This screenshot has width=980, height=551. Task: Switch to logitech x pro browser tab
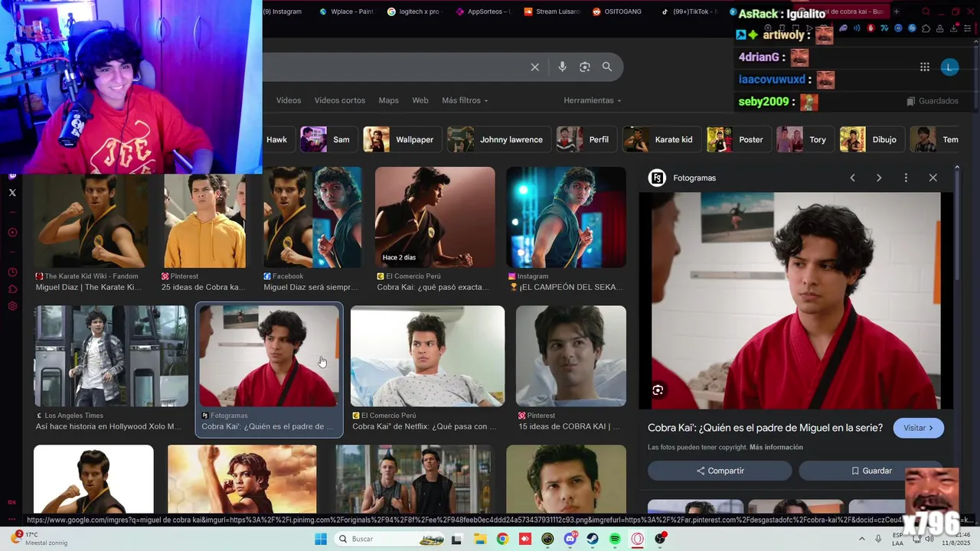pos(414,11)
